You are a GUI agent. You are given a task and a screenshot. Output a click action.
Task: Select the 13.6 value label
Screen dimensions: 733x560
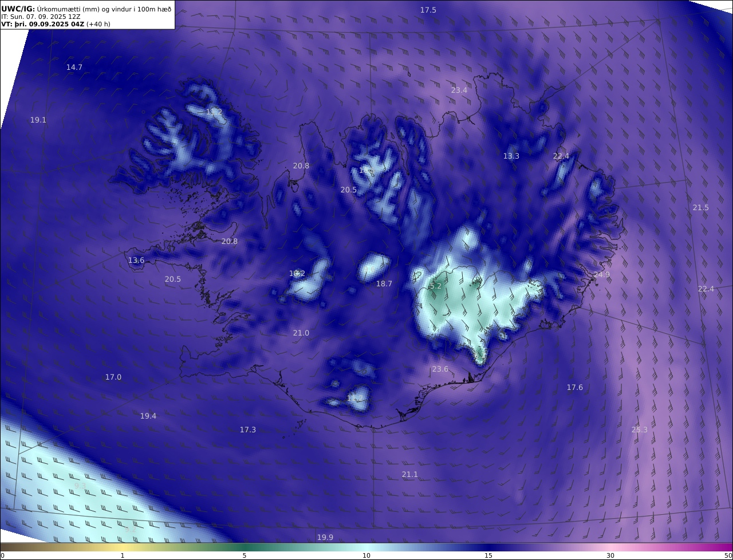(136, 260)
